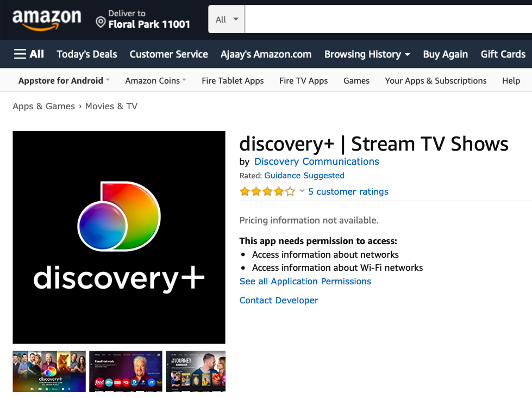
Task: Expand the rating breakdown chevron
Action: point(302,191)
